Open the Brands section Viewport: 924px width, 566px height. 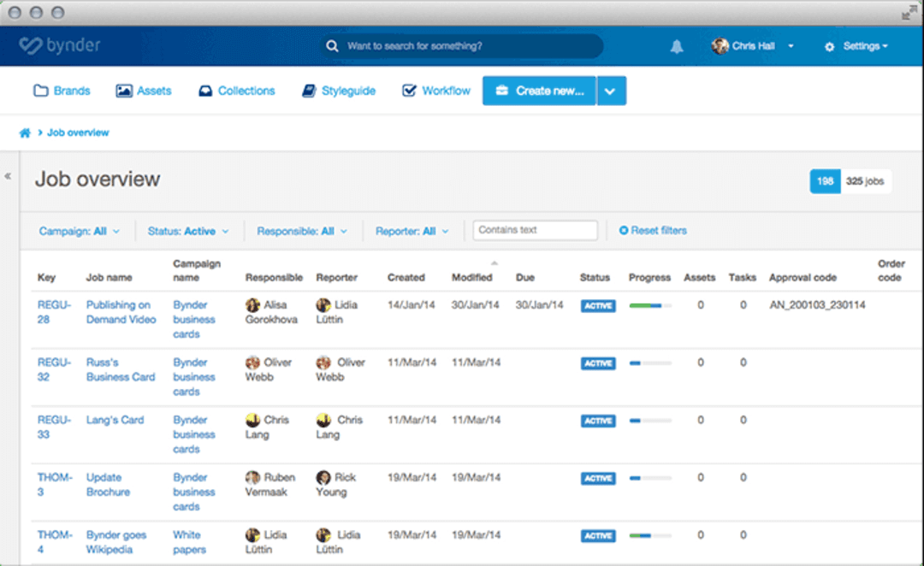pos(61,90)
